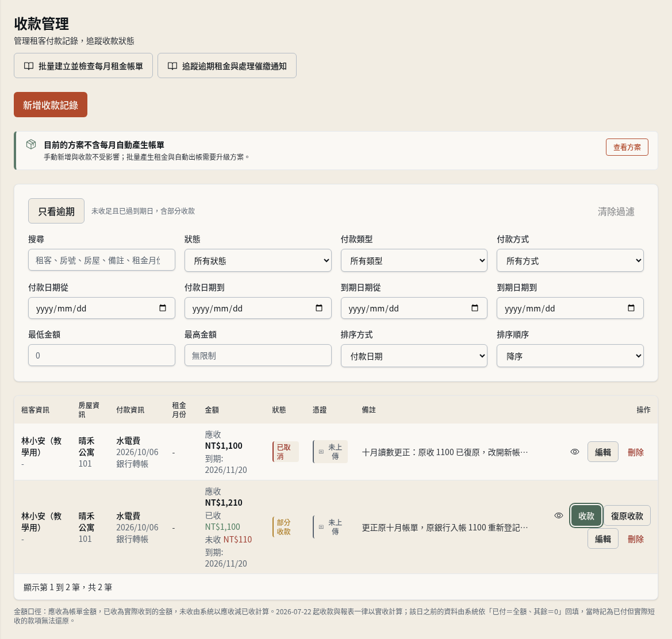The height and width of the screenshot is (639, 672).
Task: Open calendar picker for 付款日期到
Action: click(319, 308)
